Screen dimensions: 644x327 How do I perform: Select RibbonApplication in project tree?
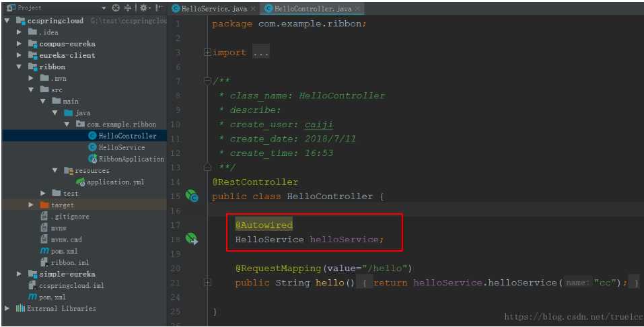131,159
